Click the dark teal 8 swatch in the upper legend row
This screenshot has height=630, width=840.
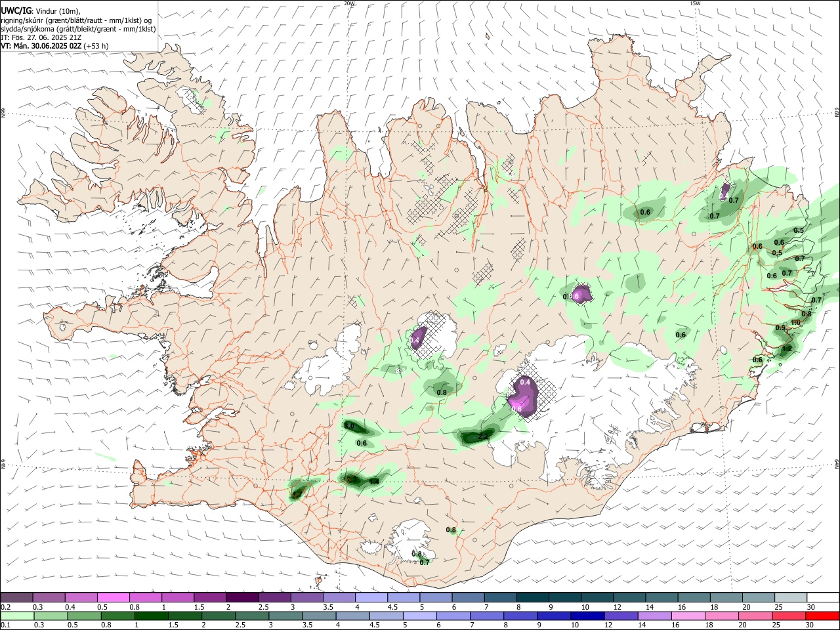point(532,597)
